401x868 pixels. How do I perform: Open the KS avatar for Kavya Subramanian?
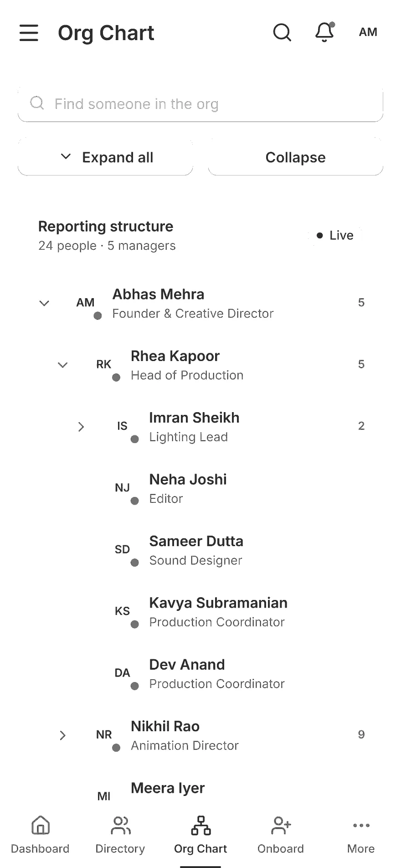(122, 611)
